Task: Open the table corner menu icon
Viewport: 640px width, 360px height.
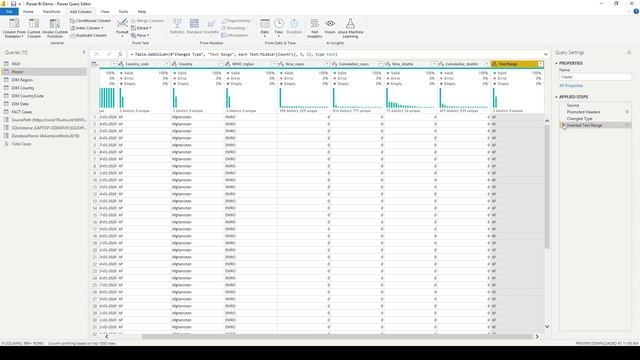Action: click(94, 64)
